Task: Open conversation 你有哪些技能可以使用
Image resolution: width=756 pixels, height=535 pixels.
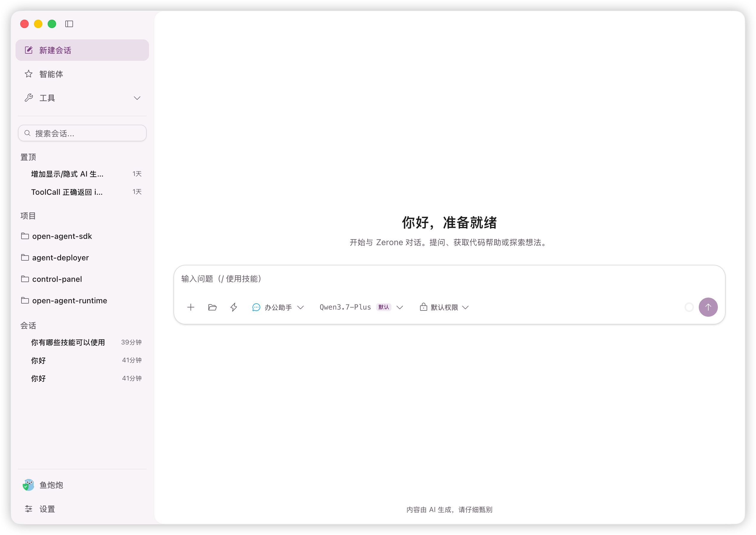Action: point(82,342)
